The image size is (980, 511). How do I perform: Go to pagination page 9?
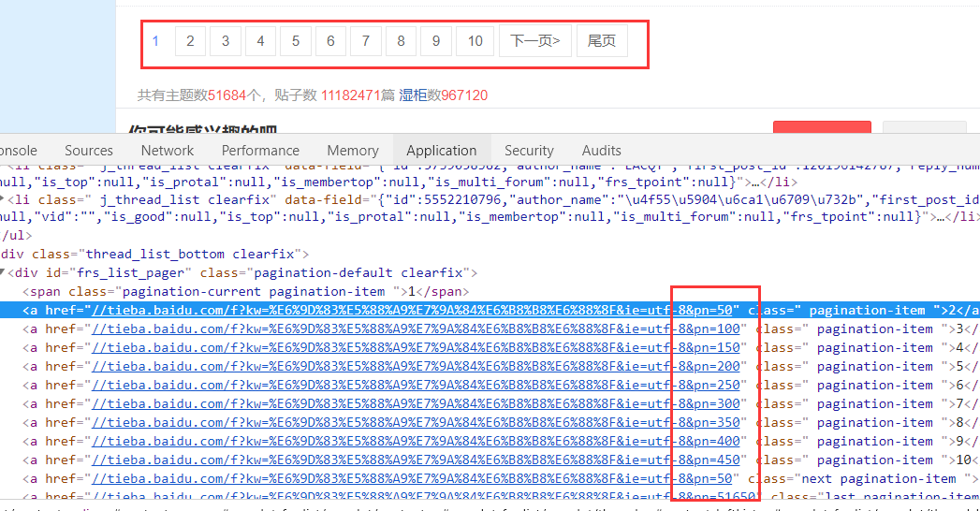[x=436, y=41]
